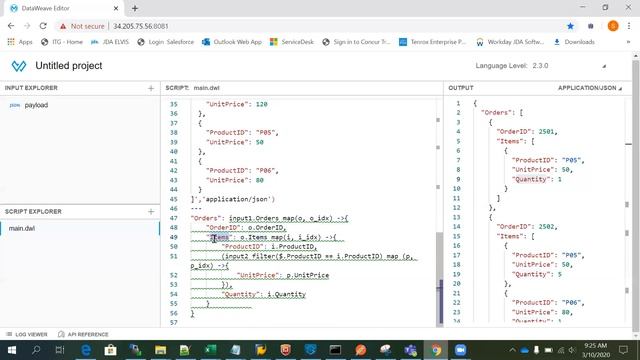Click the browser forward arrow
The height and width of the screenshot is (360, 640).
tap(27, 26)
